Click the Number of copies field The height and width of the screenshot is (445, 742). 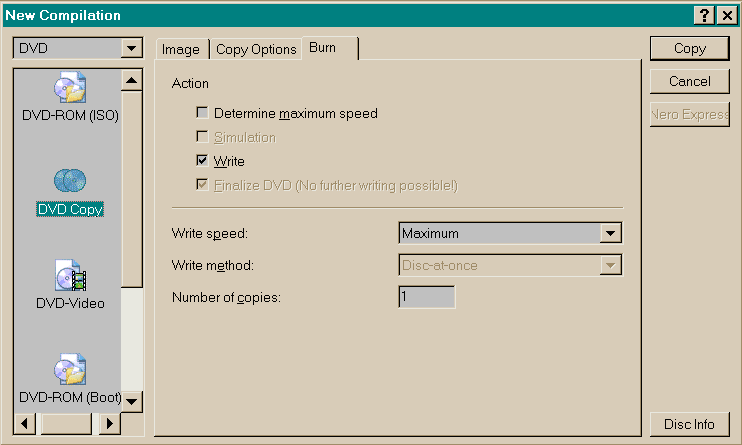point(426,297)
